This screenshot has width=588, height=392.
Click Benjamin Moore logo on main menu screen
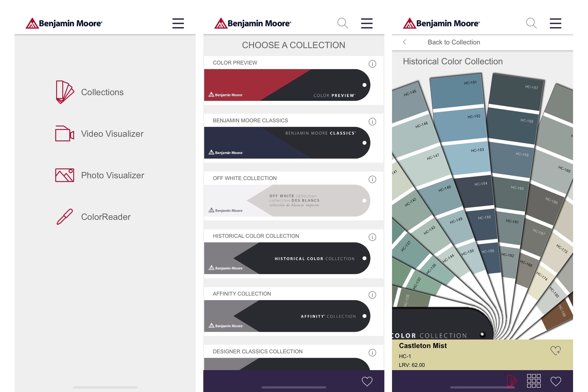[x=64, y=23]
